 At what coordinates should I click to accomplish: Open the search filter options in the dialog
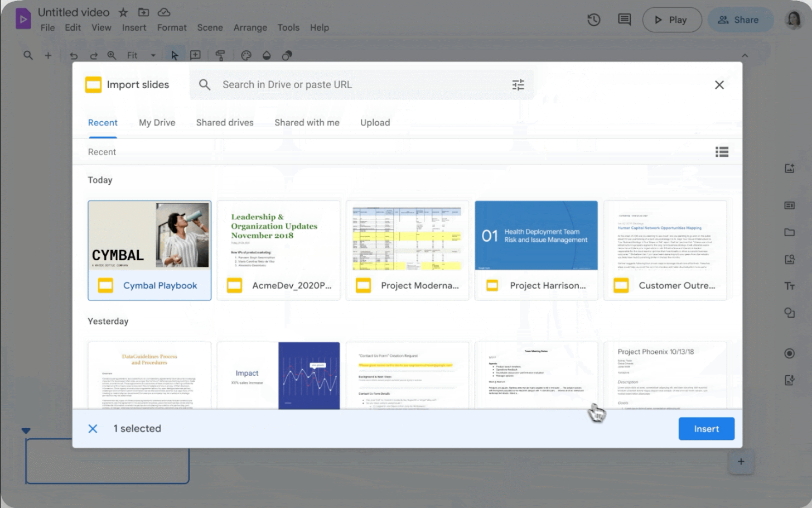click(x=518, y=84)
